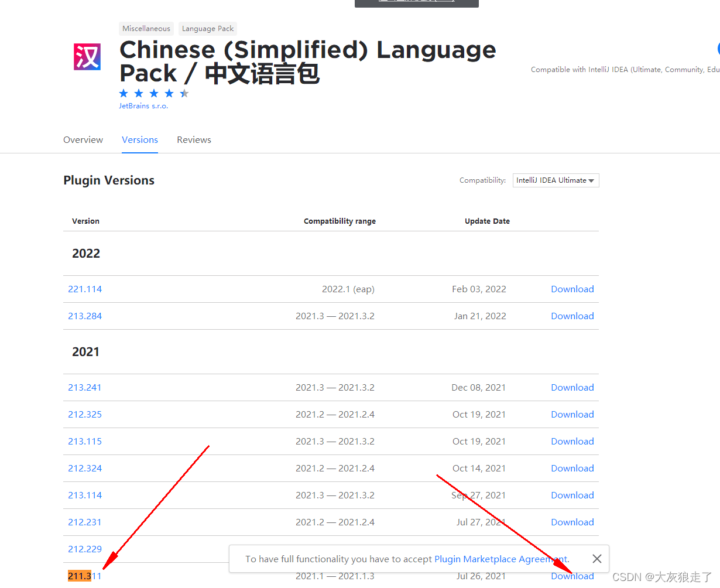Open version 211.311 link
720x588 pixels.
click(85, 576)
